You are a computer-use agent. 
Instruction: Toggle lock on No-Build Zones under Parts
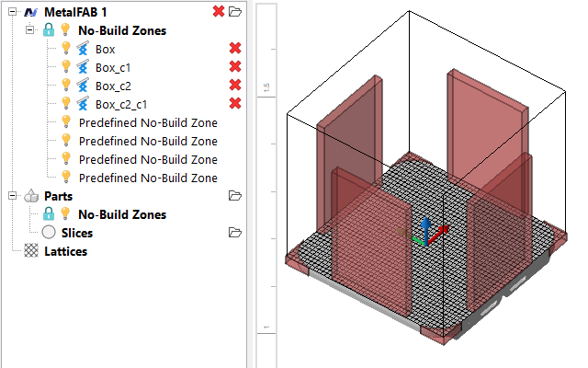(x=49, y=213)
